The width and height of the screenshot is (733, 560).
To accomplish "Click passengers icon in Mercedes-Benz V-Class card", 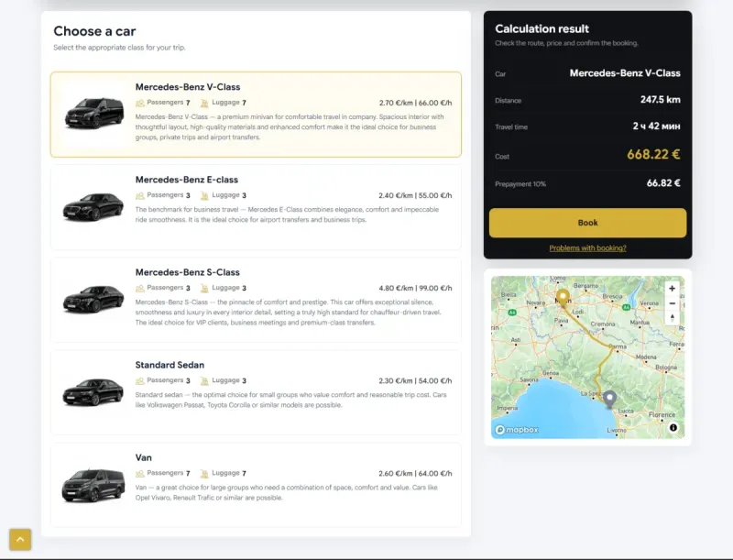I will click(x=140, y=103).
